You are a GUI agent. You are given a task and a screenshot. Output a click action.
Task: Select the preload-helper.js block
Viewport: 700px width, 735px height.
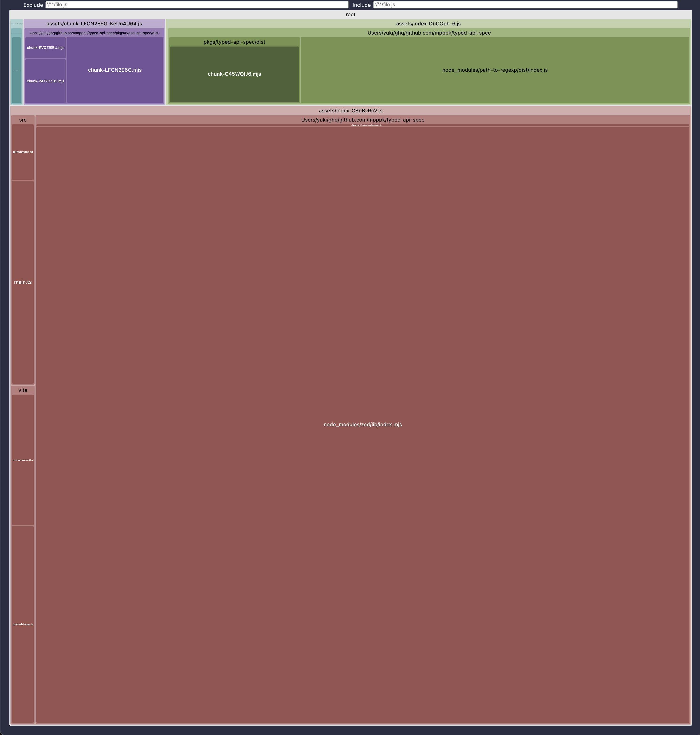[23, 624]
